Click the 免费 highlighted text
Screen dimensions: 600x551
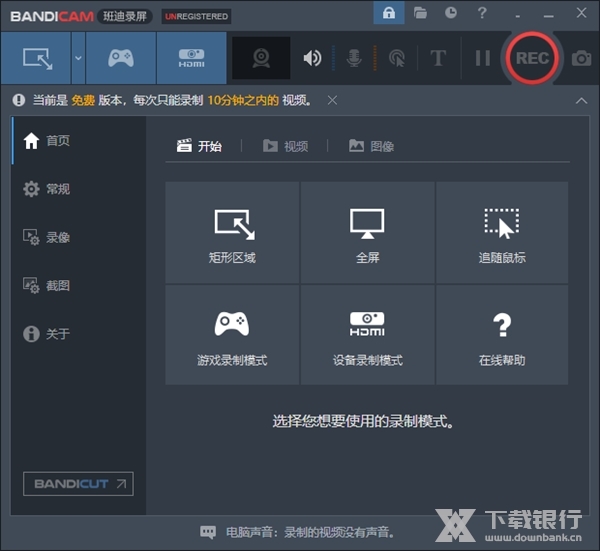point(83,100)
